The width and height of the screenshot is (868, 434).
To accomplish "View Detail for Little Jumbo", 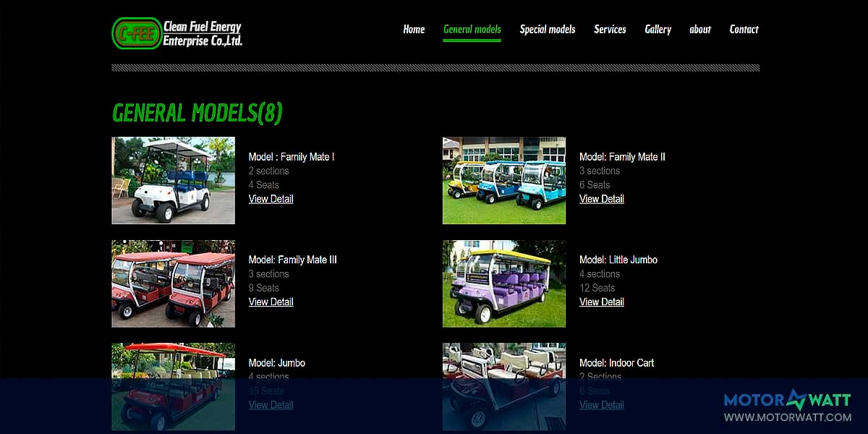I will pos(601,302).
